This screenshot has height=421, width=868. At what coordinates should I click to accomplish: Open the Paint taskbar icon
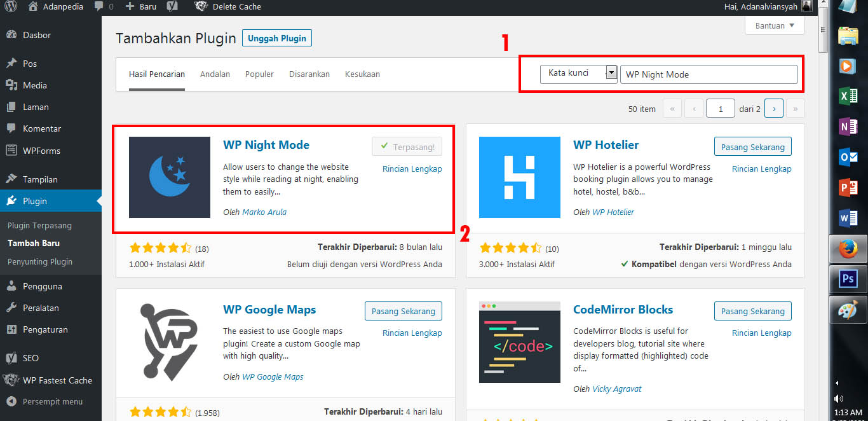click(x=848, y=310)
